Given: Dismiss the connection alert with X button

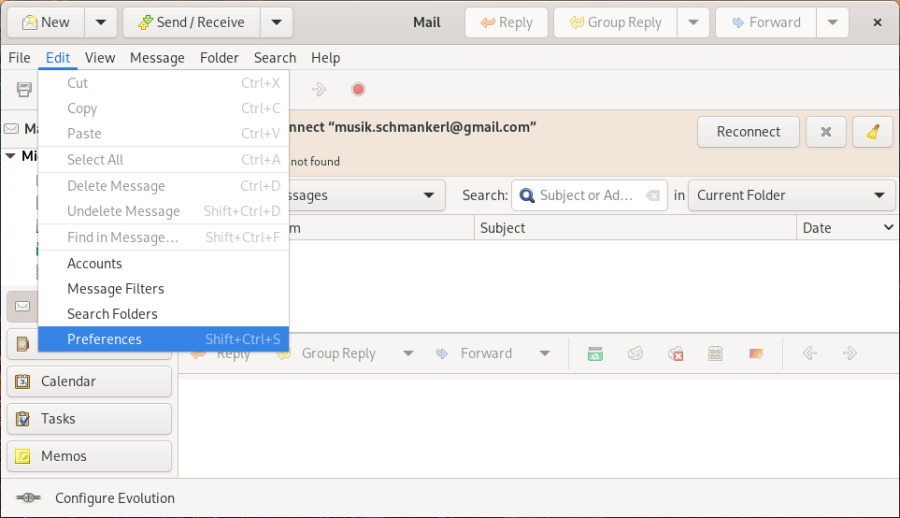Looking at the screenshot, I should point(826,132).
